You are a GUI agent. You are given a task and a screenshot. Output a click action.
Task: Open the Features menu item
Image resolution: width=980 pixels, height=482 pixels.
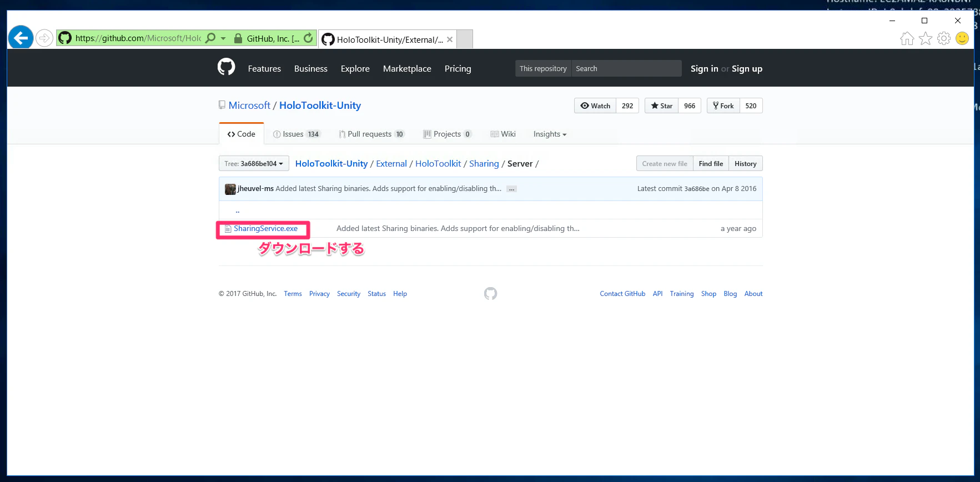click(x=264, y=68)
